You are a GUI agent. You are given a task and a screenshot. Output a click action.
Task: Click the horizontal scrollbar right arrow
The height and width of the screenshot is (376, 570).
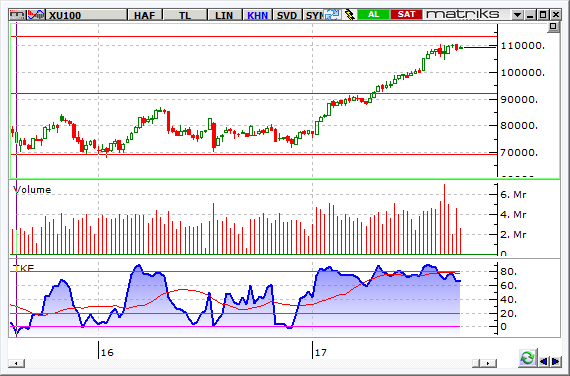pyautogui.click(x=488, y=363)
